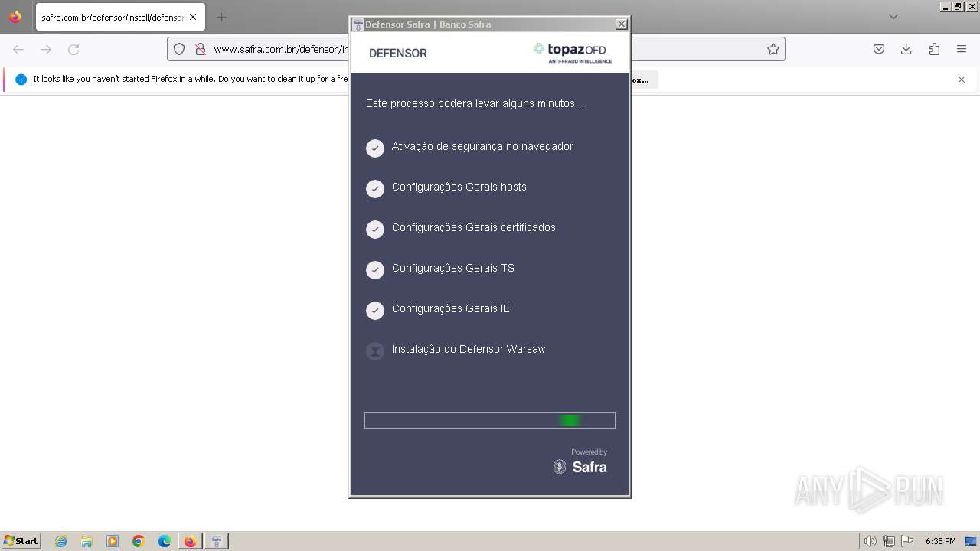Click 'Configurações Gerais hosts' text
Image resolution: width=980 pixels, height=551 pixels.
pos(459,187)
